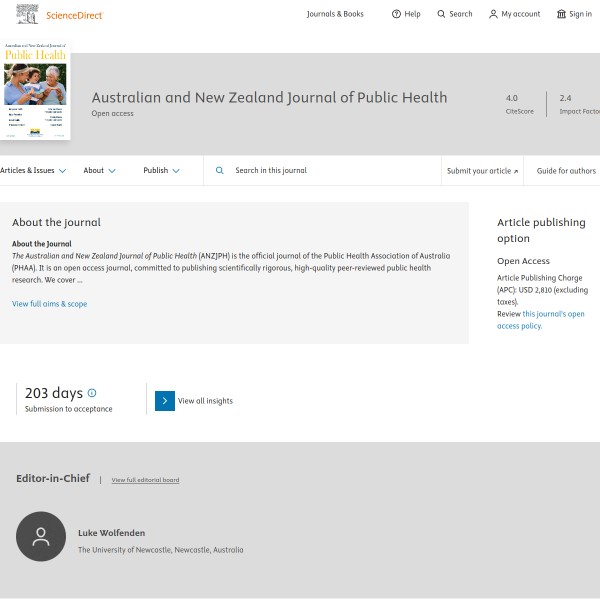
Task: Click the journal search magnifying glass icon
Action: coord(220,171)
